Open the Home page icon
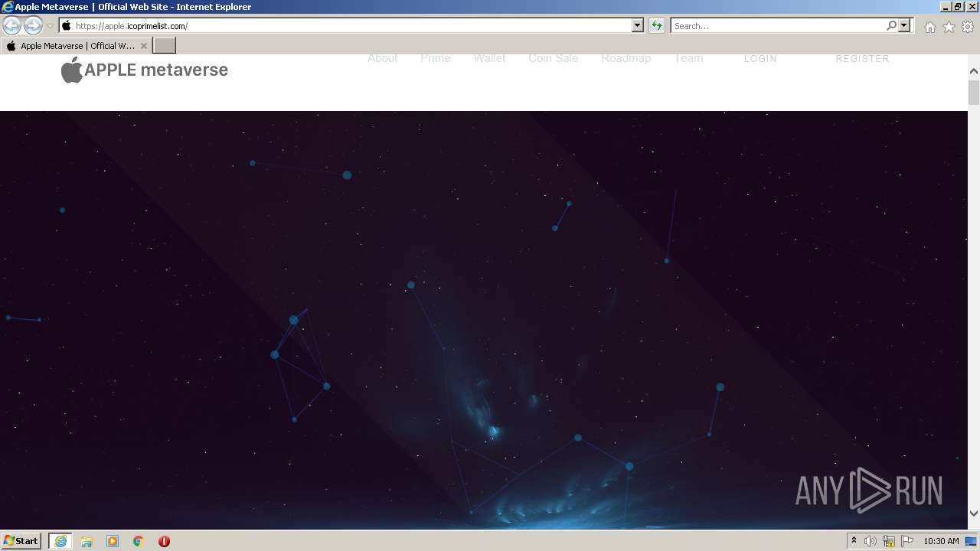Screen dimensions: 980x551 (929, 27)
